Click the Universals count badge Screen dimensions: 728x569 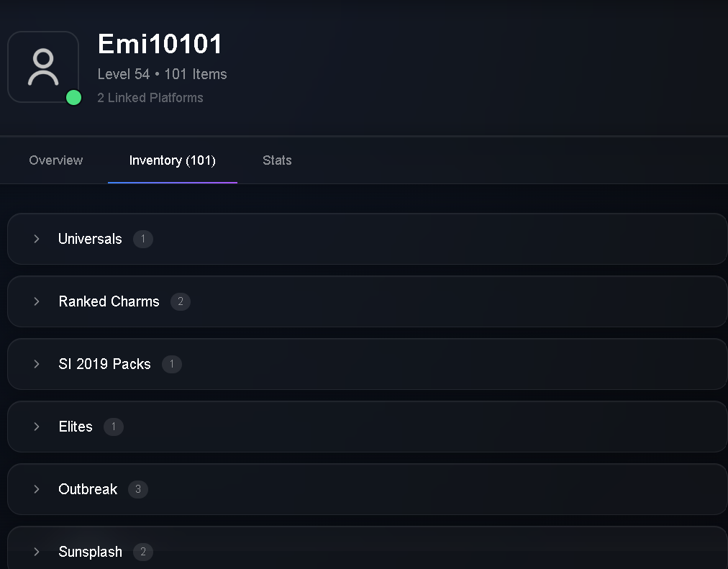pyautogui.click(x=143, y=239)
